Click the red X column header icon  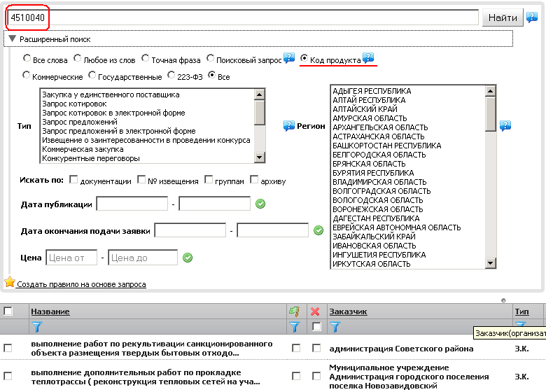315,311
